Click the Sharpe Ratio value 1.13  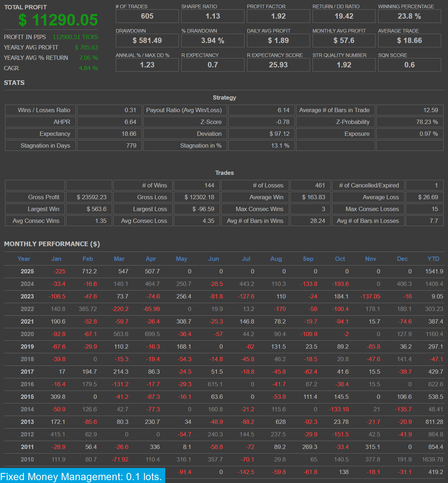(213, 16)
